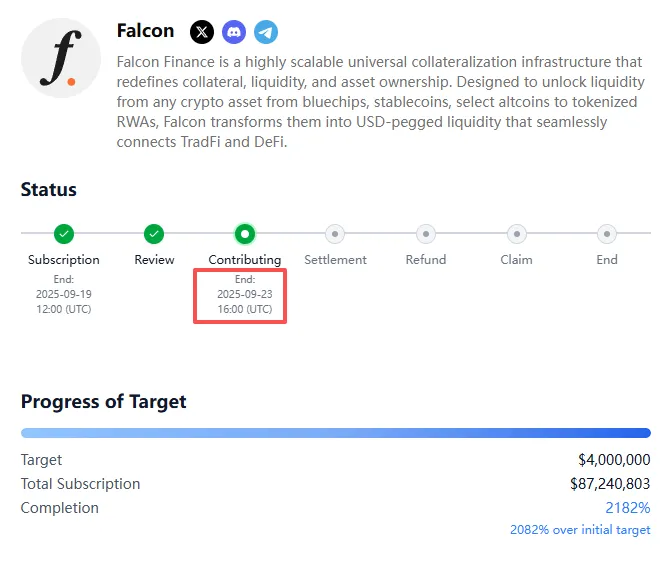Open Falcon's Telegram channel icon
671x566 pixels.
click(x=266, y=32)
